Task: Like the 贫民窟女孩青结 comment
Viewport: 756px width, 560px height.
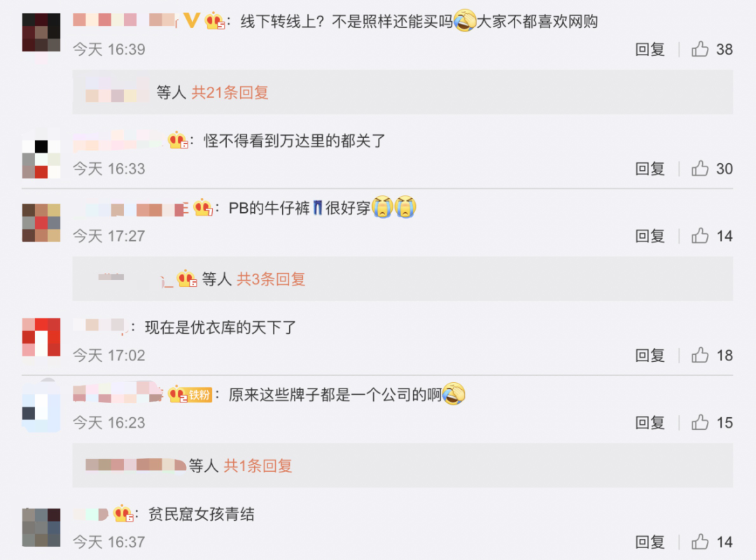Action: [x=699, y=542]
